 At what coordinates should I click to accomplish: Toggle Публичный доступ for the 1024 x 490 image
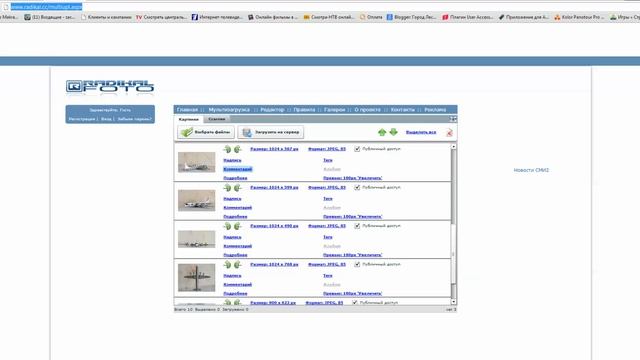(x=357, y=226)
